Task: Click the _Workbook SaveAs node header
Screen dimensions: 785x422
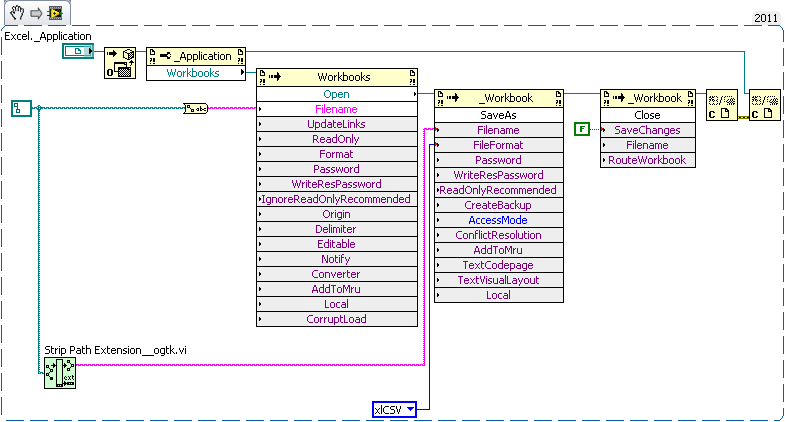Action: (x=499, y=98)
